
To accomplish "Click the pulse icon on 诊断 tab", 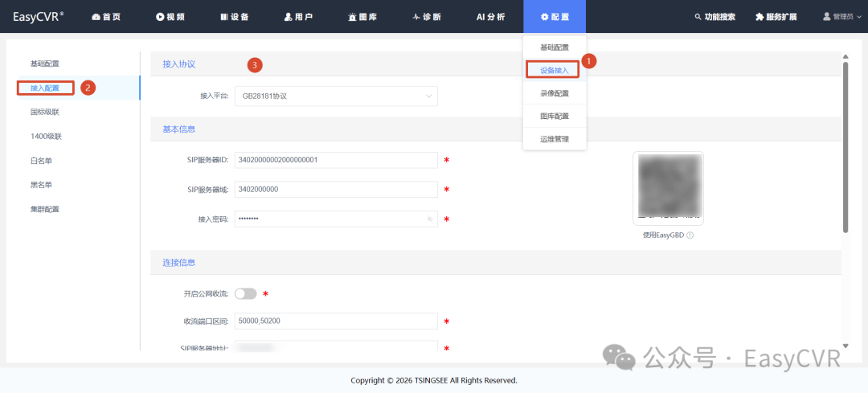I will click(416, 17).
